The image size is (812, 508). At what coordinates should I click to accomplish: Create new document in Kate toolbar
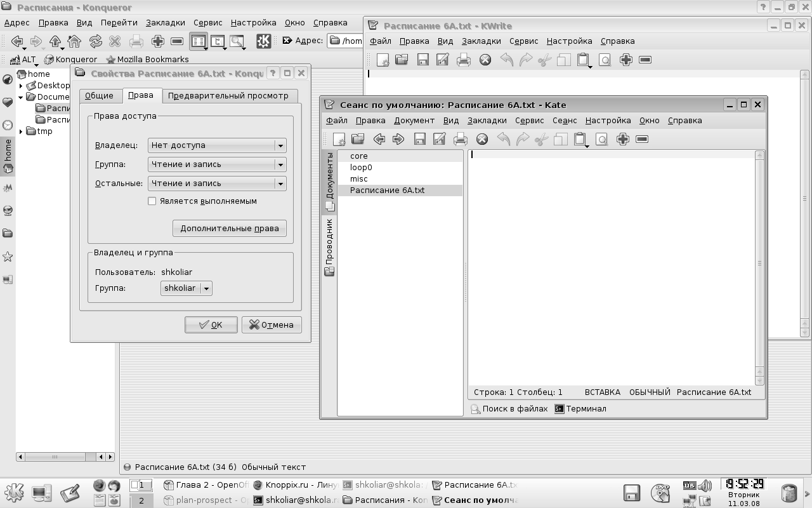339,139
